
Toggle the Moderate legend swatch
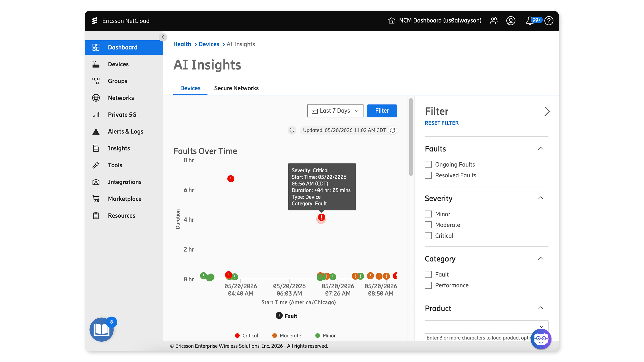(275, 336)
